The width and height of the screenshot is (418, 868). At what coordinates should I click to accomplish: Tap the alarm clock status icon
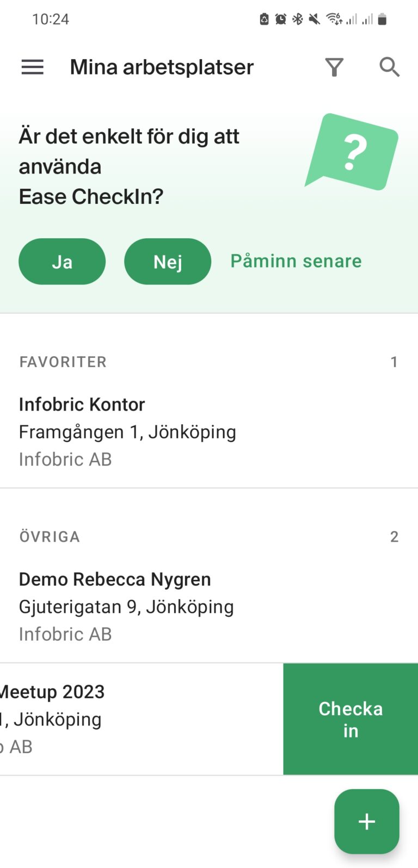tap(281, 20)
